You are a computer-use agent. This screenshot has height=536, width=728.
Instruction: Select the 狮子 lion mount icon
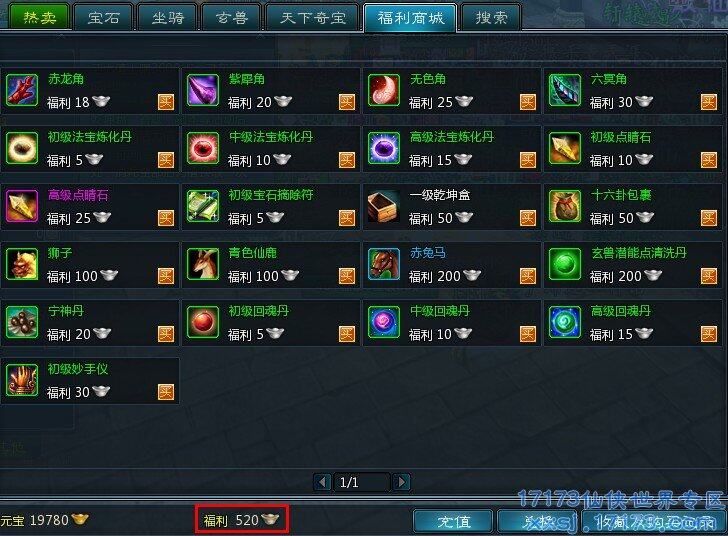tap(22, 264)
